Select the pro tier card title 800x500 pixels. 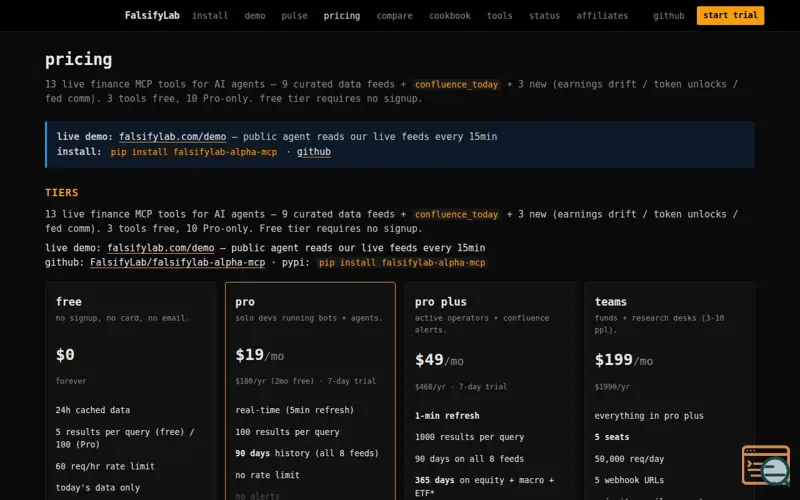click(x=245, y=302)
